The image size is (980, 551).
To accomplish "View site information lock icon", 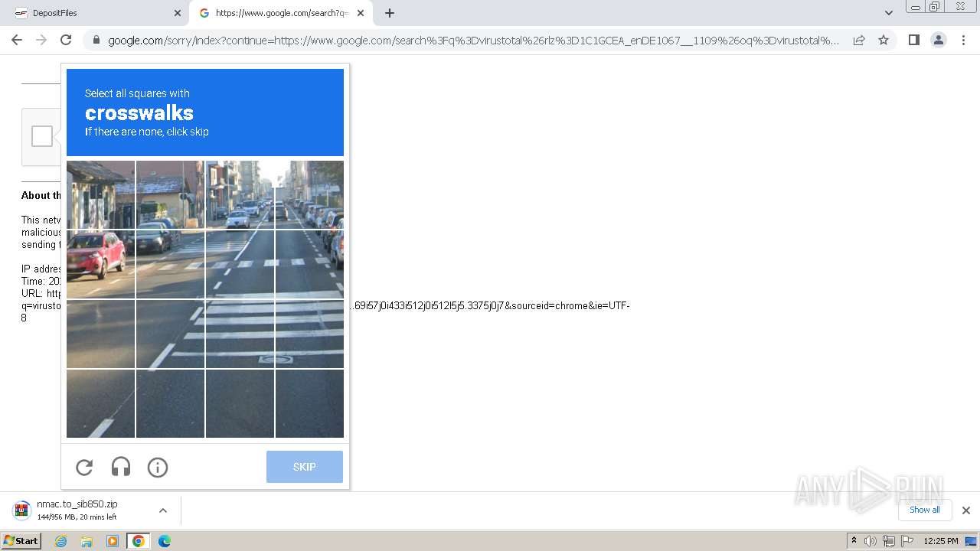I will coord(96,40).
